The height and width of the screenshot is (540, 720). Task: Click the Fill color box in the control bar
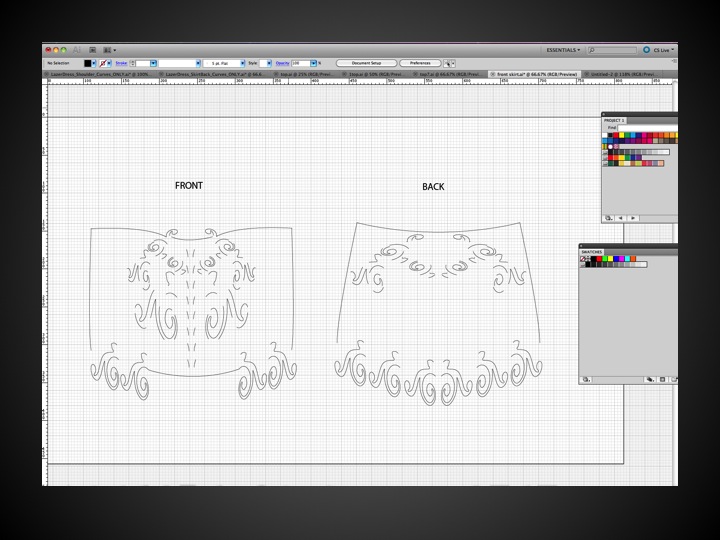pyautogui.click(x=87, y=63)
